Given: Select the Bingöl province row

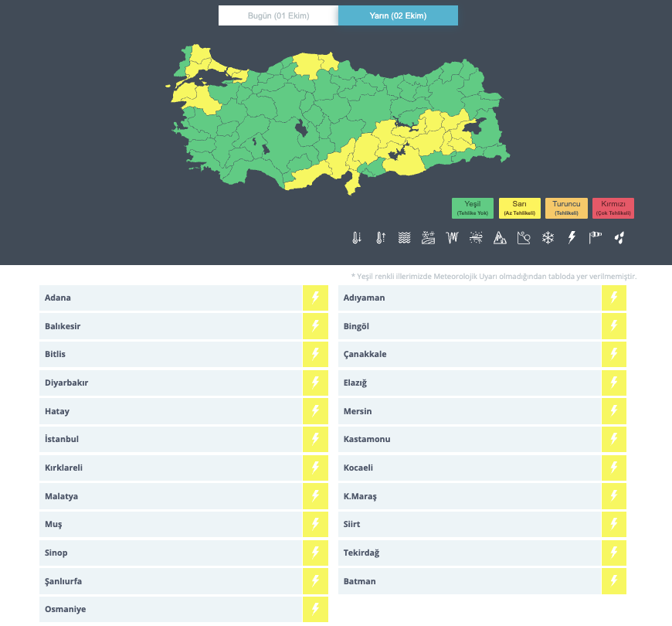Looking at the screenshot, I should pyautogui.click(x=482, y=326).
